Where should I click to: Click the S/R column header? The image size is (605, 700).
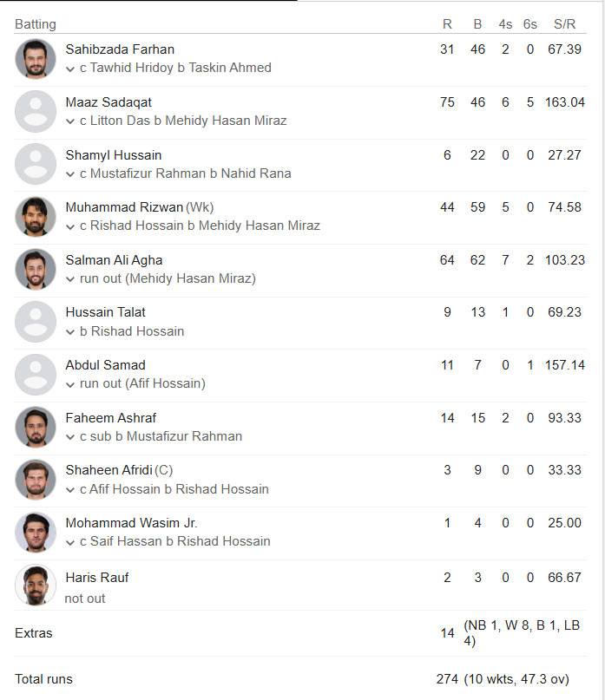click(x=565, y=24)
